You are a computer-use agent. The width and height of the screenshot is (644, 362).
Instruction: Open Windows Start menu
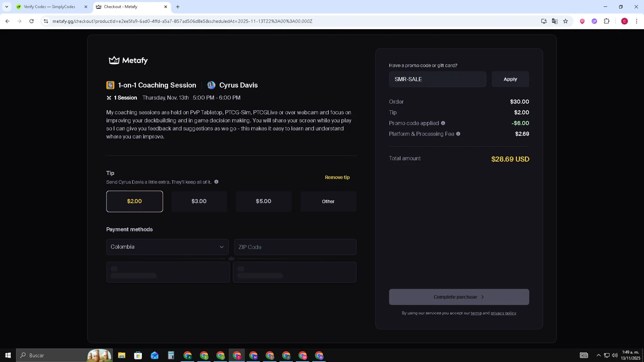click(x=8, y=355)
